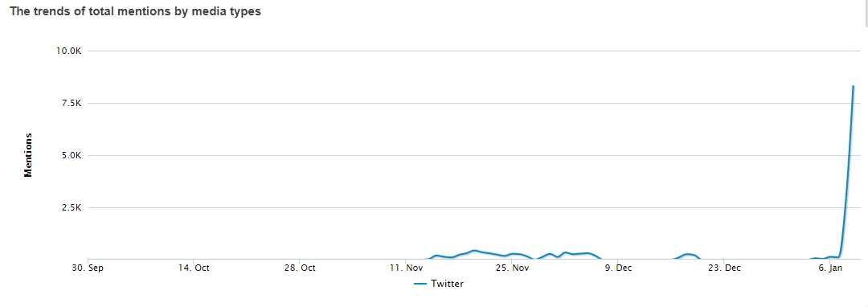Image resolution: width=868 pixels, height=307 pixels.
Task: Click the chart title about total mentions
Action: (135, 11)
